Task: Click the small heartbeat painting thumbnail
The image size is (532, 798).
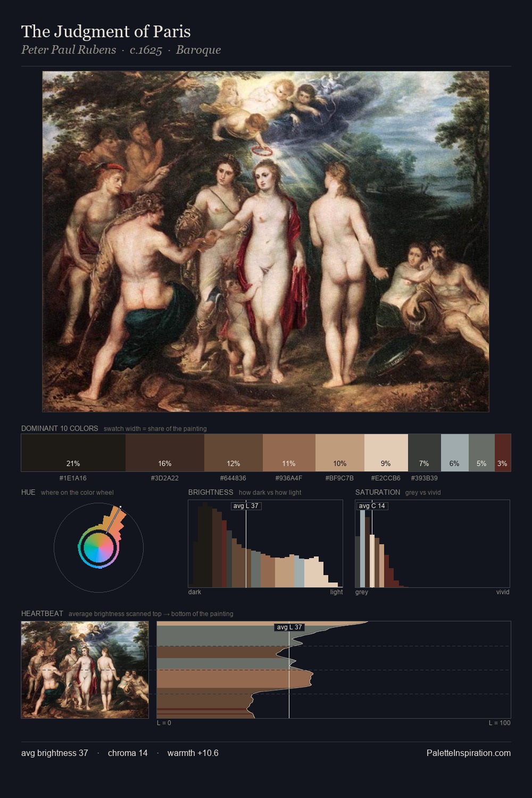Action: click(85, 670)
